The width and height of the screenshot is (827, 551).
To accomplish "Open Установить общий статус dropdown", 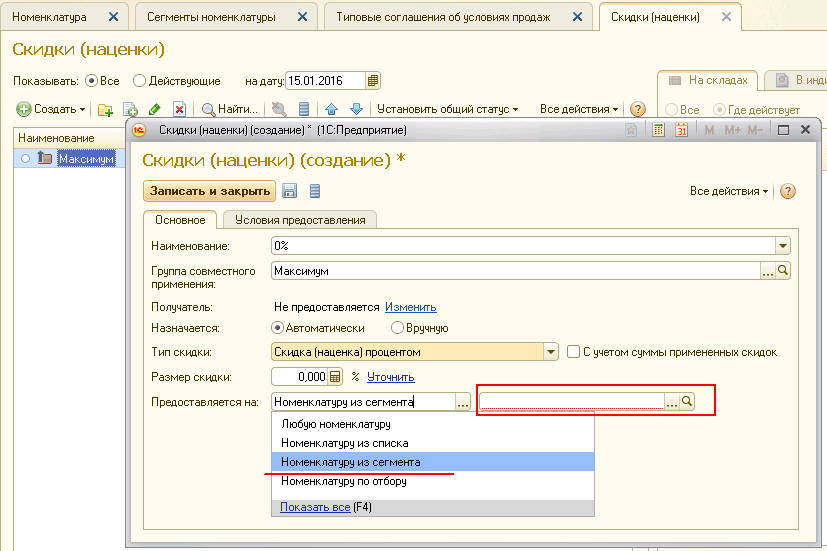I will click(447, 109).
